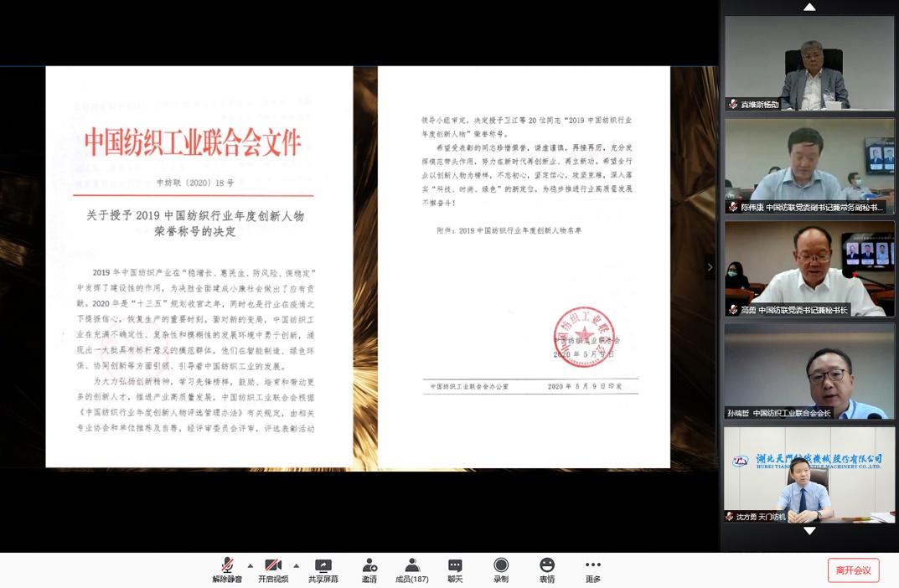Start recording with 录制 button

pyautogui.click(x=501, y=570)
